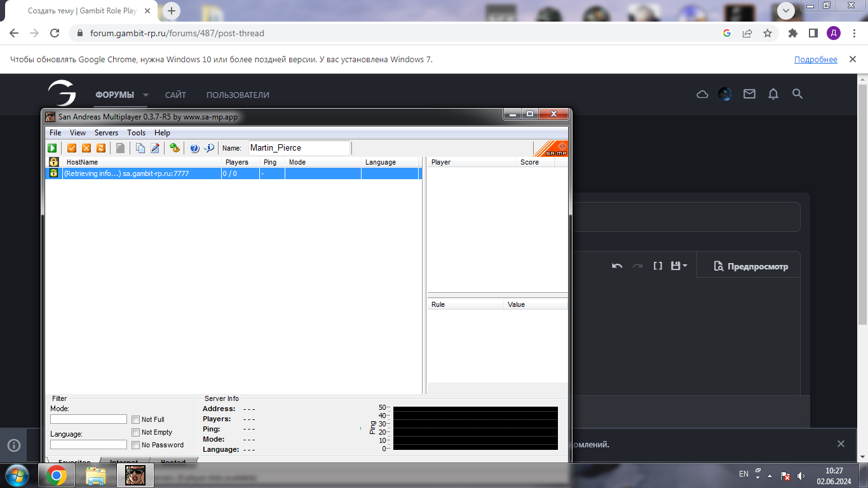Open the SA-MP Settings icon
The image size is (868, 488).
(x=174, y=148)
